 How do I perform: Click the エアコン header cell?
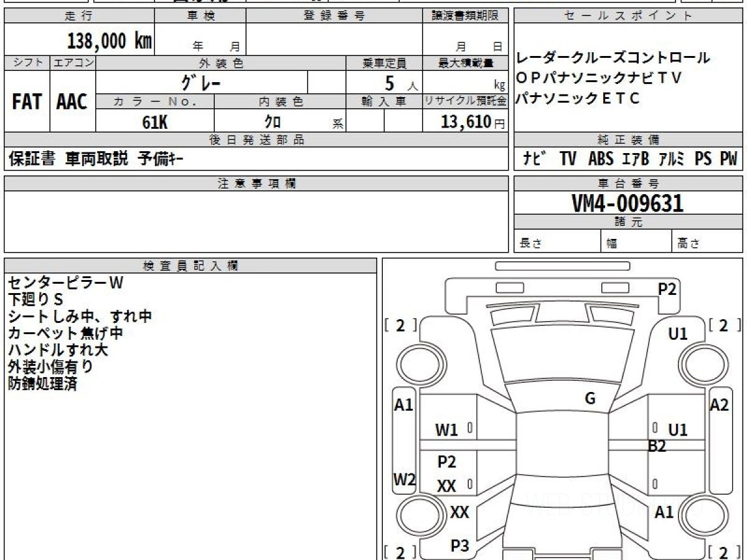[x=73, y=63]
